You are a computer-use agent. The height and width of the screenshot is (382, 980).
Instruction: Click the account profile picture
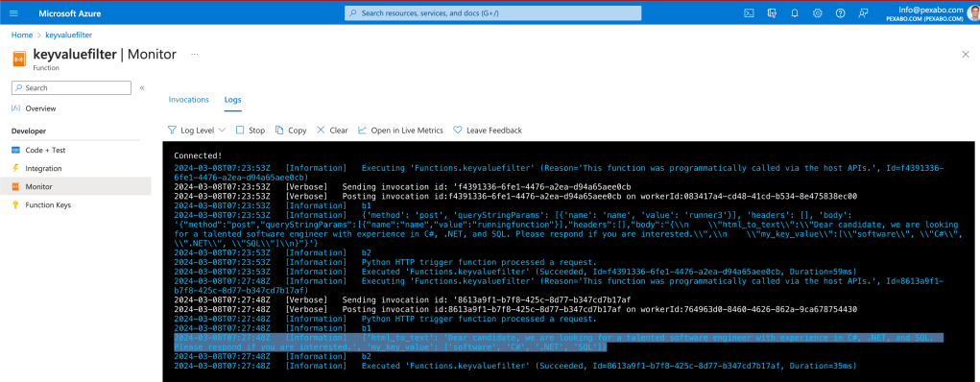pos(973,13)
